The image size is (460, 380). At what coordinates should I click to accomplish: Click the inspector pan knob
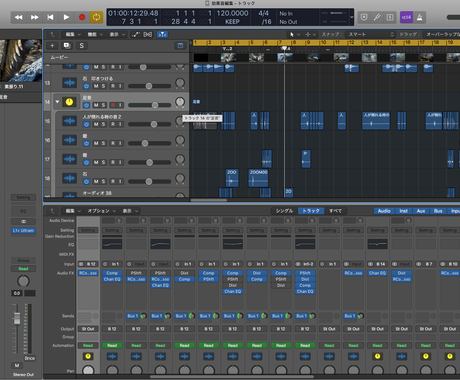pyautogui.click(x=23, y=281)
